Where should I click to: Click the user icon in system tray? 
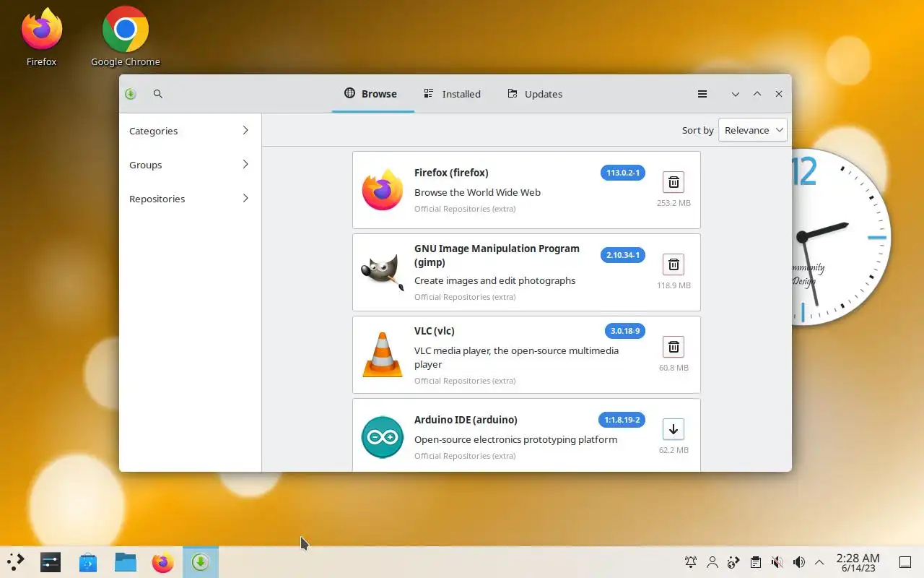712,562
